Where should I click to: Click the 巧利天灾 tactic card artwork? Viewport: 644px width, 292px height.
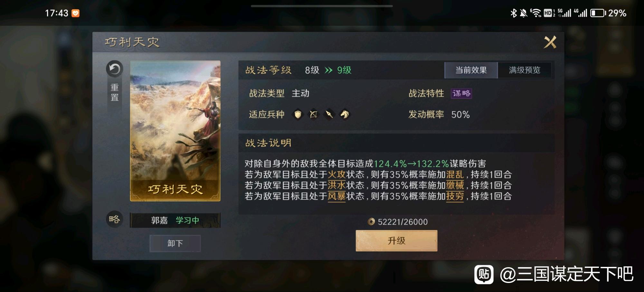[175, 131]
